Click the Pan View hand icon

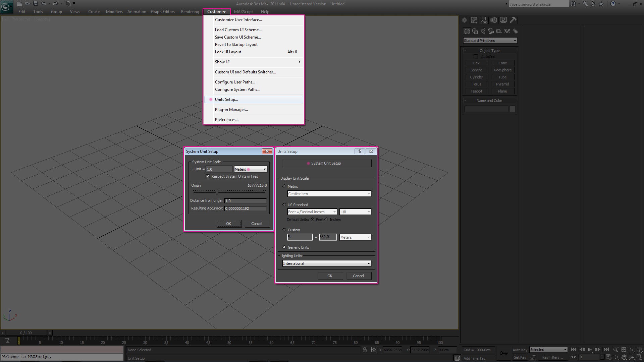click(624, 357)
